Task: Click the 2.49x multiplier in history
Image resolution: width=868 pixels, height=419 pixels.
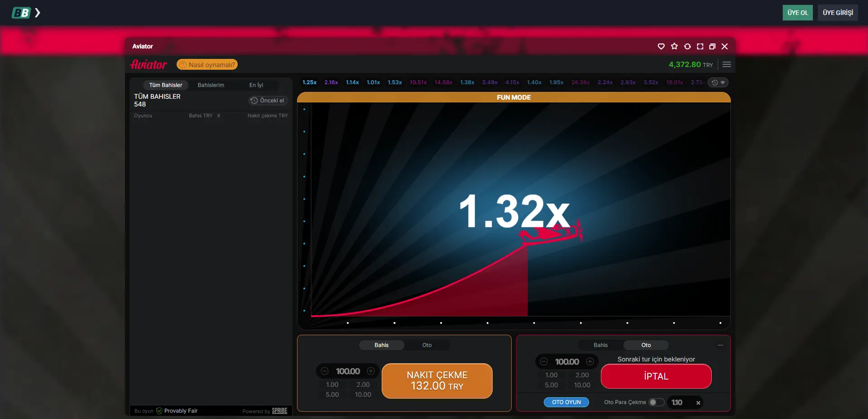Action: 490,82
